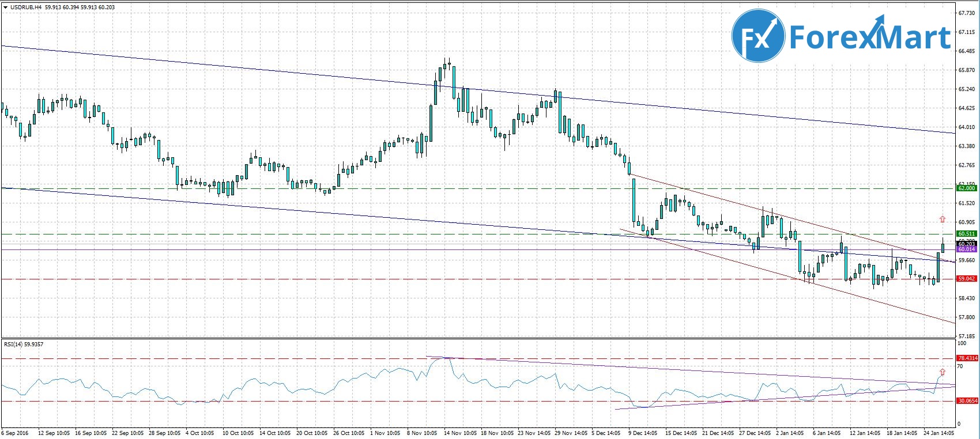This screenshot has height=439, width=980.
Task: Click the 23 Nov 14:05 time label
Action: pos(534,433)
